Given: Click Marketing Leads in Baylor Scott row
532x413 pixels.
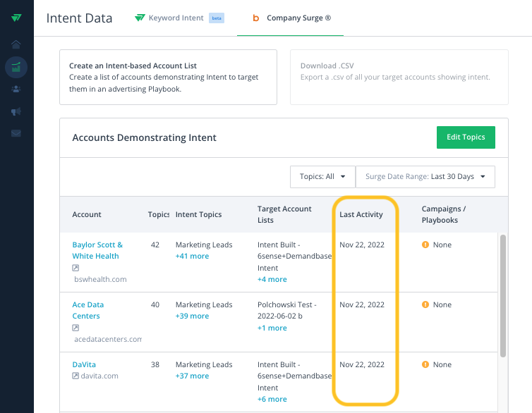Looking at the screenshot, I should [x=204, y=245].
